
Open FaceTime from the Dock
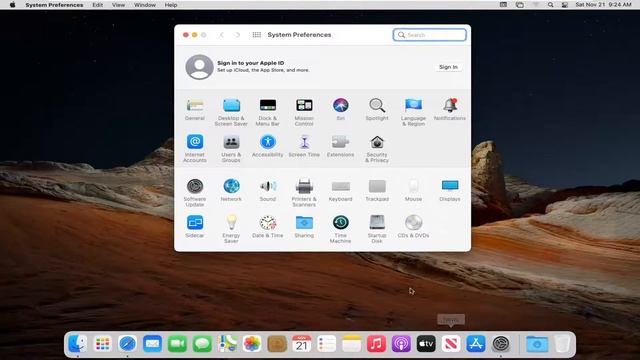pyautogui.click(x=177, y=344)
